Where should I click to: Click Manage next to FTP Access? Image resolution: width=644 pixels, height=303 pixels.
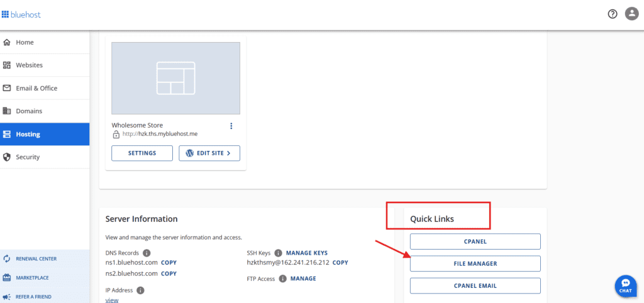(x=304, y=278)
